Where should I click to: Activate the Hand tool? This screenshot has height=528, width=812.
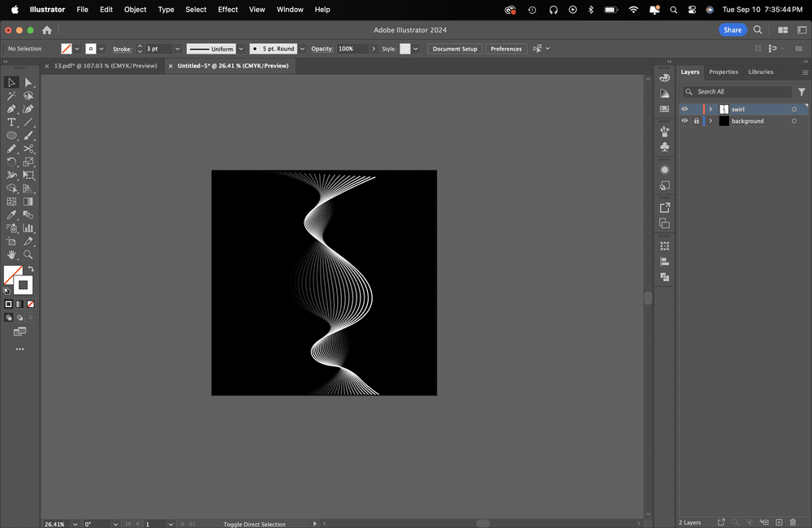click(11, 254)
